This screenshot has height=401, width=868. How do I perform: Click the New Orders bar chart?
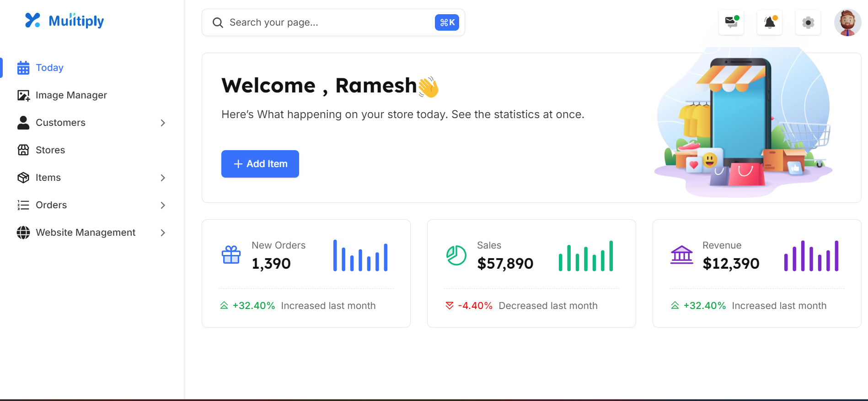[360, 256]
